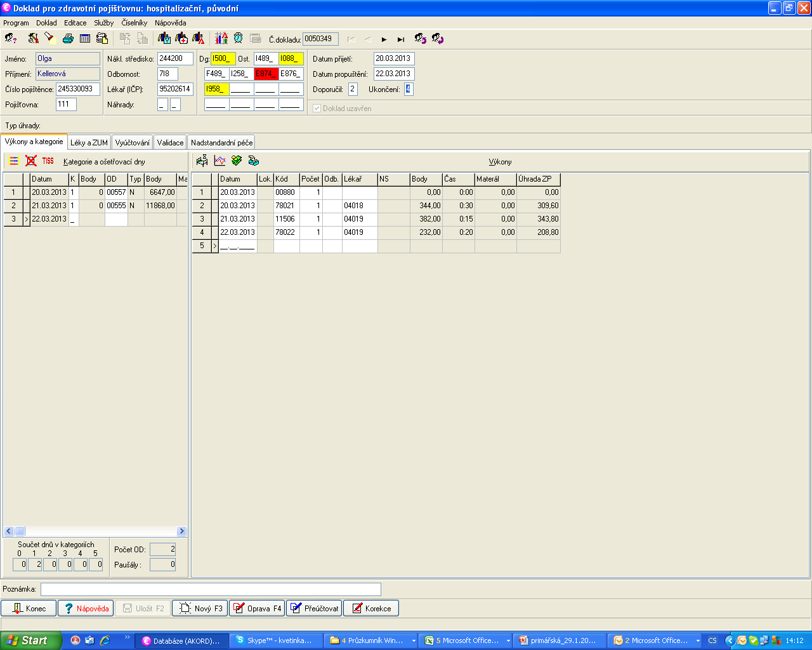Viewport: 812px width, 650px height.
Task: Click code 78021 in Výkony table
Action: [285, 206]
